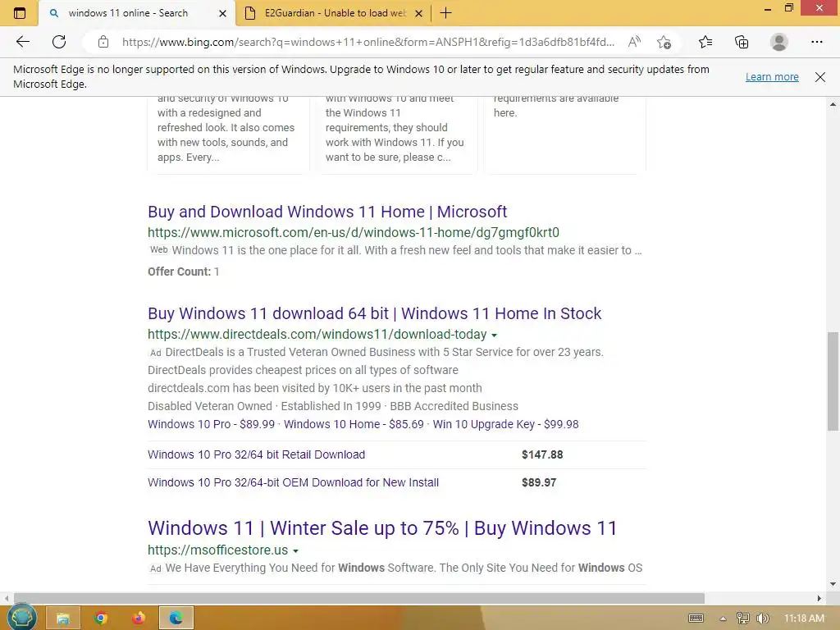Viewport: 840px width, 630px height.
Task: View site information lock icon
Action: pos(103,42)
